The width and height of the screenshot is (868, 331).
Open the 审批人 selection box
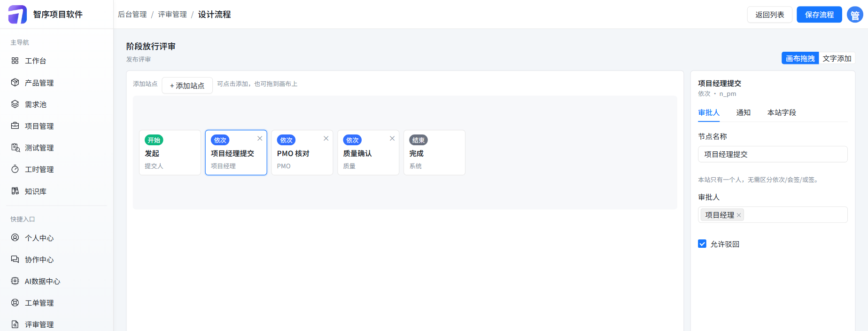point(773,215)
